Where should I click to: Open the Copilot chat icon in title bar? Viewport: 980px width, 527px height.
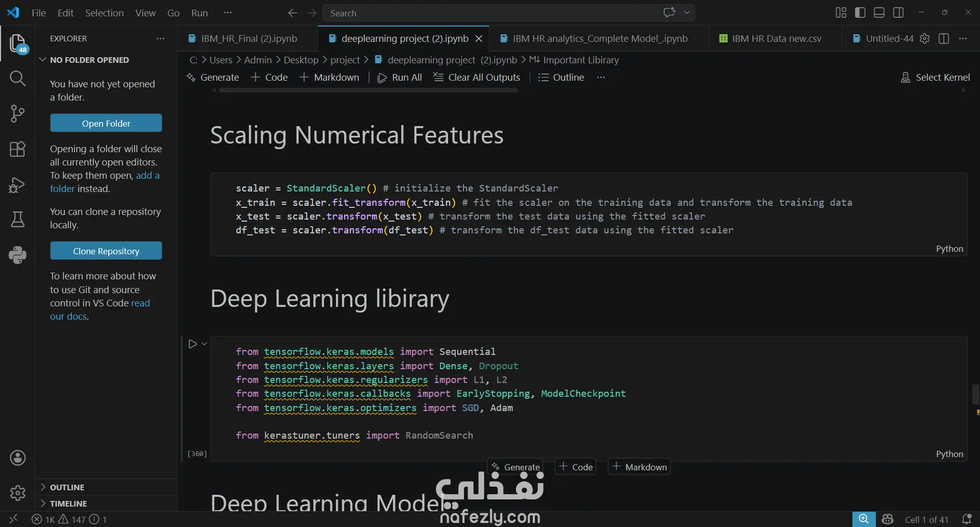[669, 13]
